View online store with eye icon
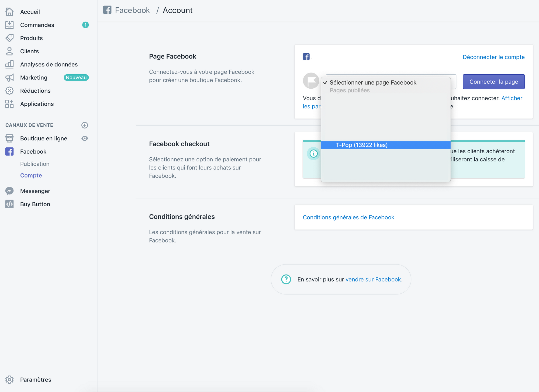The image size is (539, 392). point(85,138)
